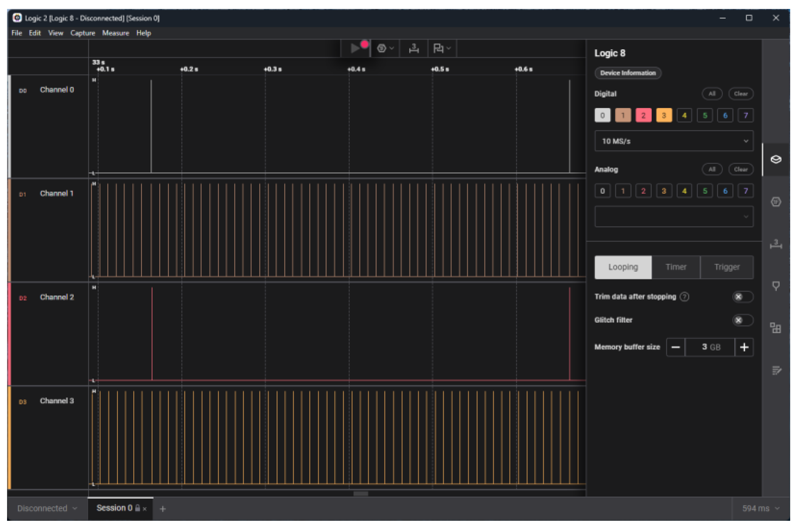
Task: Click the toolbar Measurements icon
Action: [x=414, y=49]
